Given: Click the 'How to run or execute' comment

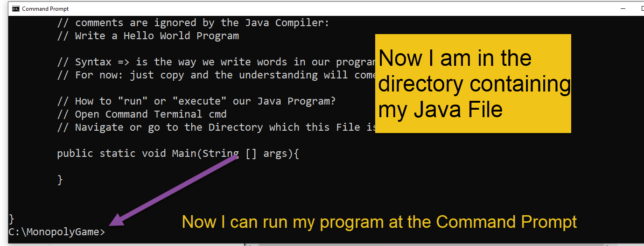Looking at the screenshot, I should [x=196, y=101].
